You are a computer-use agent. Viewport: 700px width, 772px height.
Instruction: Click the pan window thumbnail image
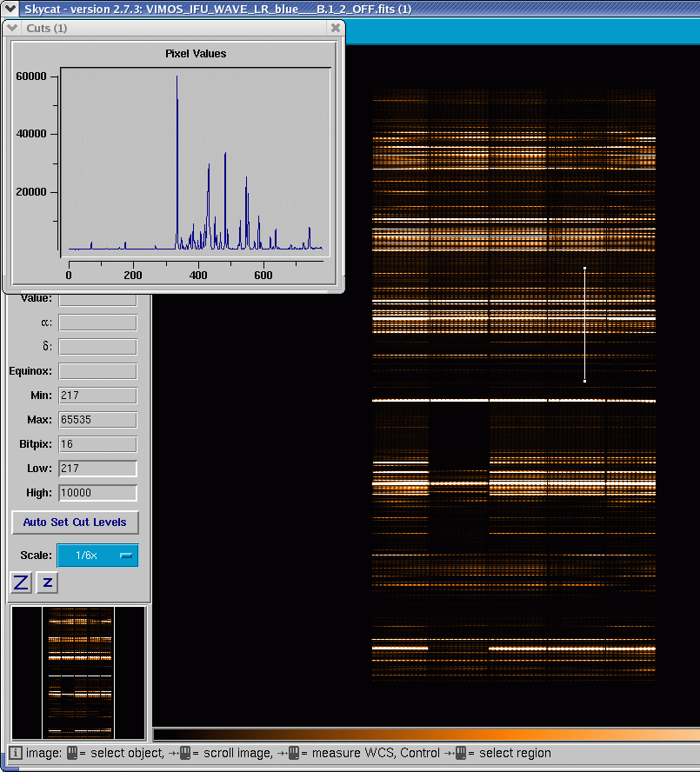78,673
